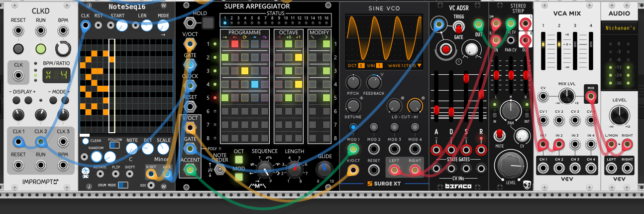The image size is (644, 214).
Task: Click the RESET input jack on Super Arpeggiator
Action: [x=190, y=106]
